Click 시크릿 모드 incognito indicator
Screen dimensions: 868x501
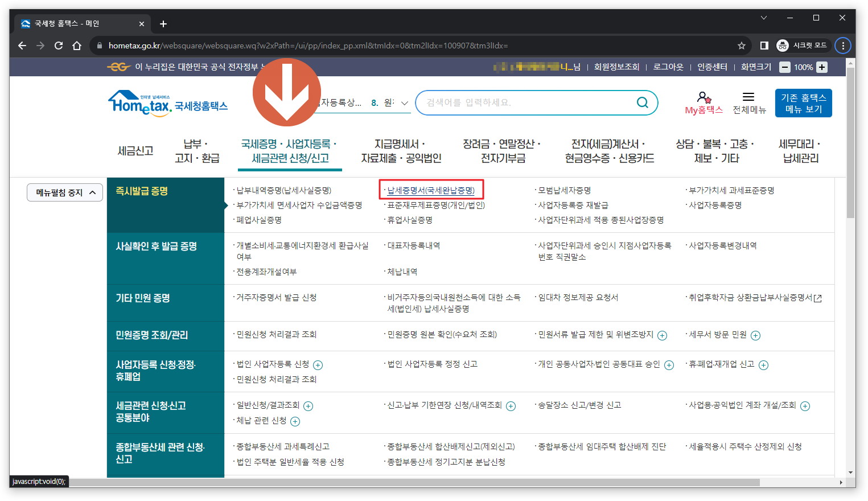[x=802, y=46]
